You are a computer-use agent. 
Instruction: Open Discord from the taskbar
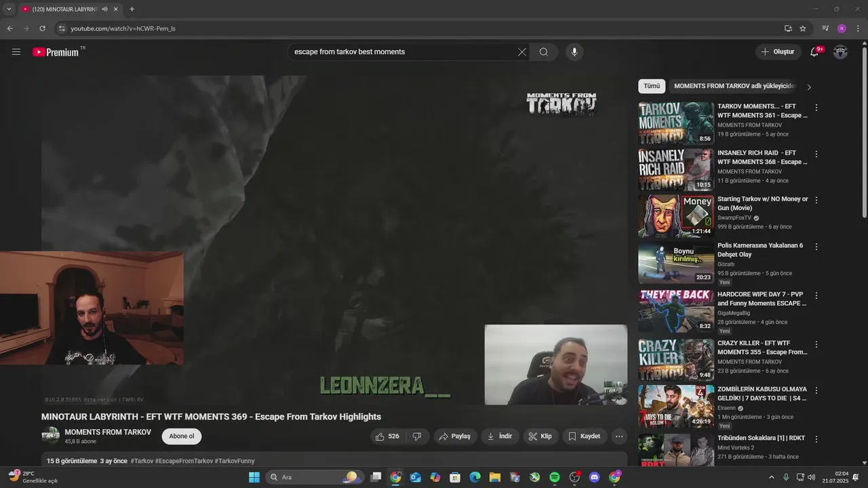click(x=595, y=477)
